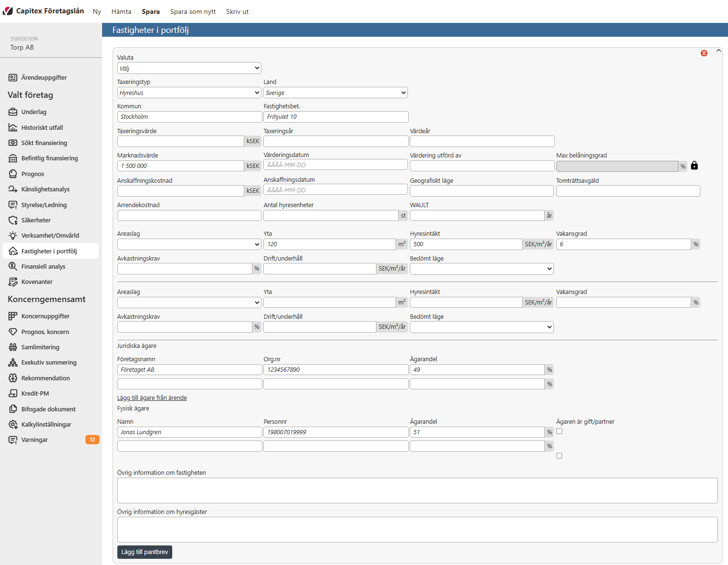
Task: Click the WAULT input field
Action: tap(477, 215)
